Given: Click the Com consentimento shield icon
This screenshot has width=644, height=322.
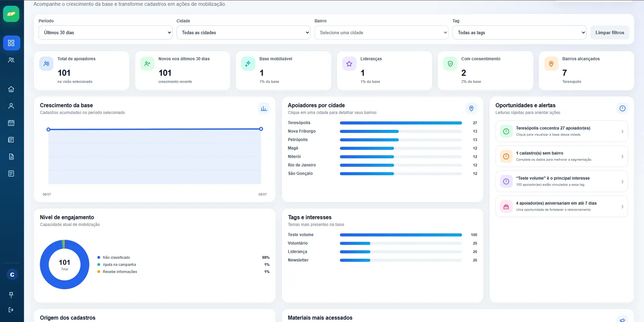Looking at the screenshot, I should click(450, 64).
